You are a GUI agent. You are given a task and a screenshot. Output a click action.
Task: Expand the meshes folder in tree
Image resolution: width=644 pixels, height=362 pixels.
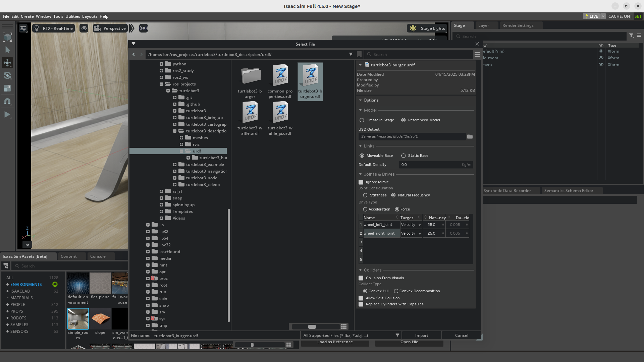coord(181,138)
